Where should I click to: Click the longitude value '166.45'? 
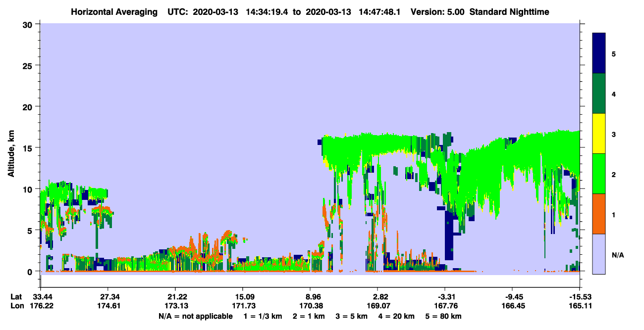(x=513, y=306)
